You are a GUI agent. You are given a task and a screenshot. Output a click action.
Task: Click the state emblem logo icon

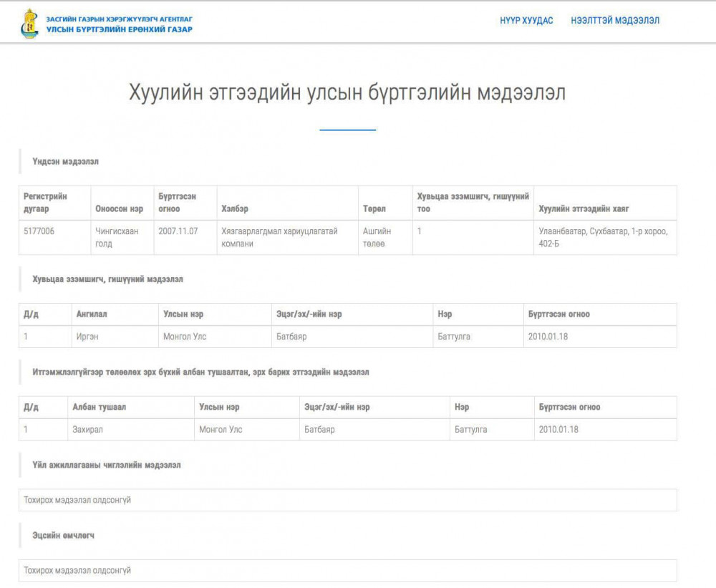[x=29, y=24]
